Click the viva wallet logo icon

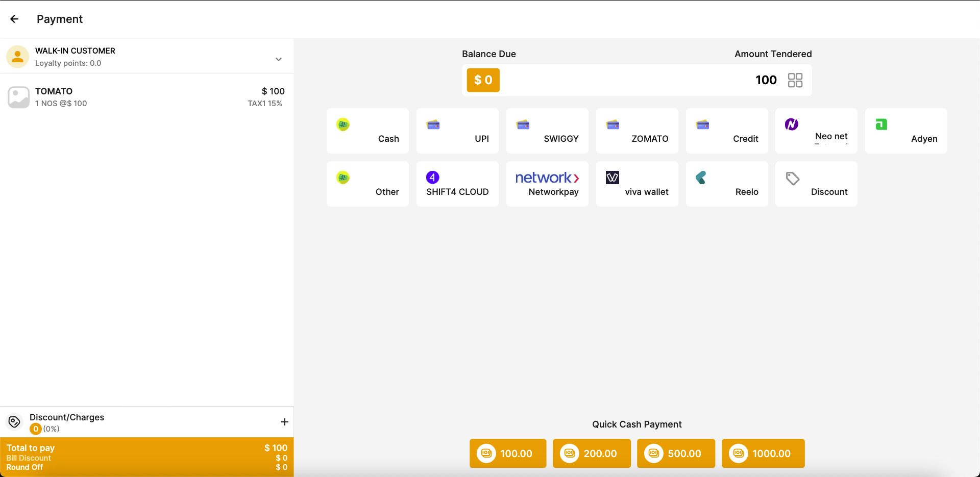click(612, 178)
